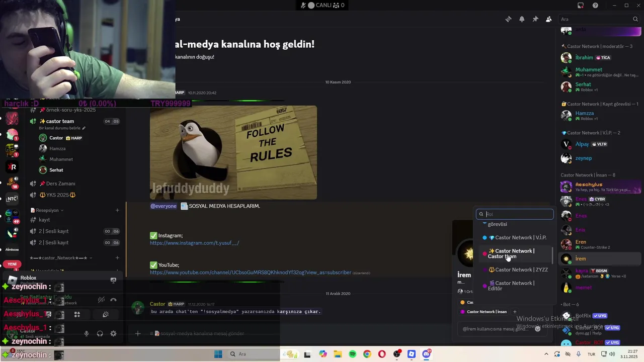Open the kayıt text channel
The height and width of the screenshot is (362, 644).
coord(74,220)
